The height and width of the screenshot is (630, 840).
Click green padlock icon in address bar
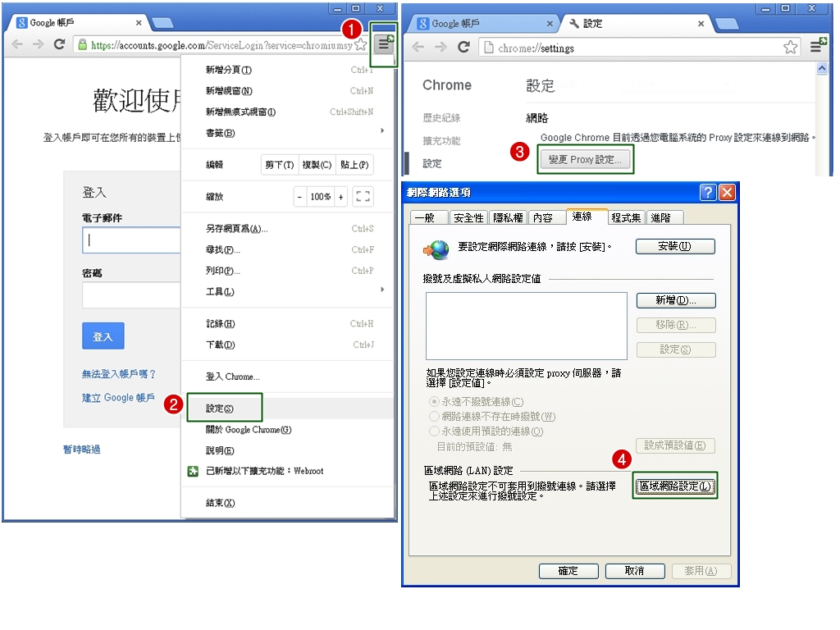tap(82, 45)
